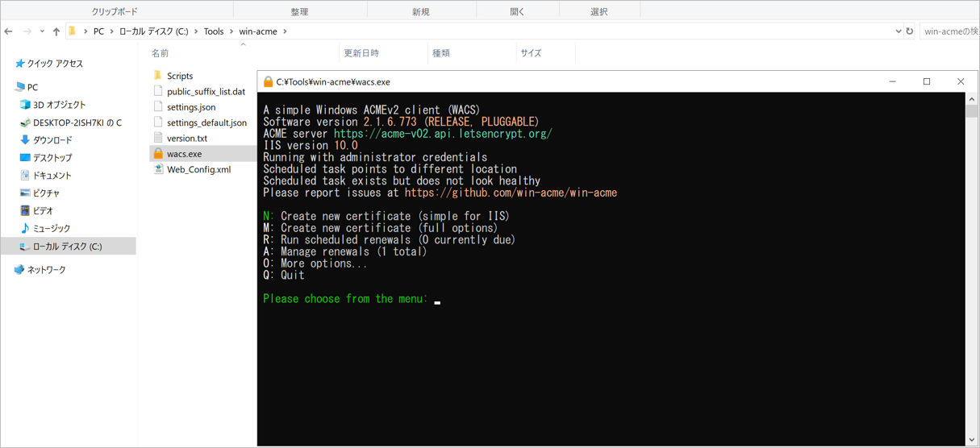Click the wacs.exe padlock icon in file list
Screen dimensions: 980x448
click(158, 153)
